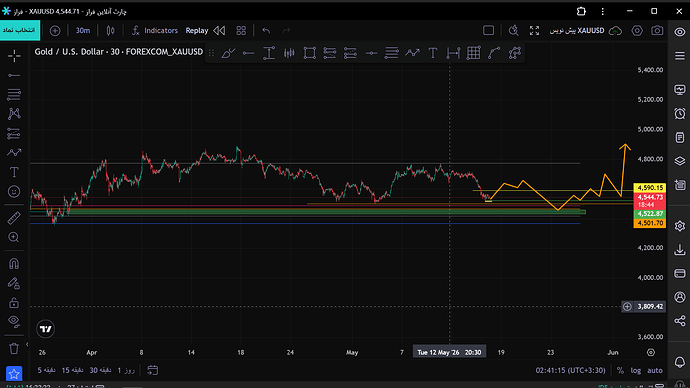Click the add symbol plus circle icon
The height and width of the screenshot is (388, 690).
55,31
